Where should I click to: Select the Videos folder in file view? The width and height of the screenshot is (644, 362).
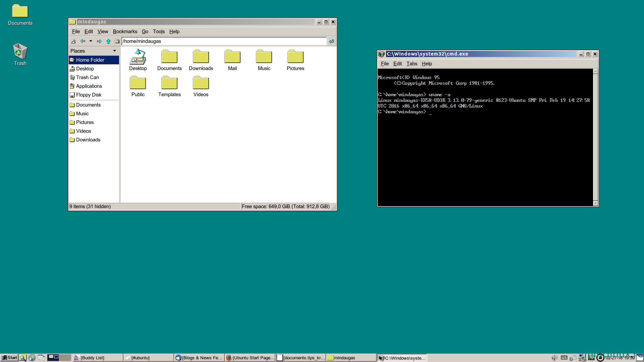click(x=201, y=86)
